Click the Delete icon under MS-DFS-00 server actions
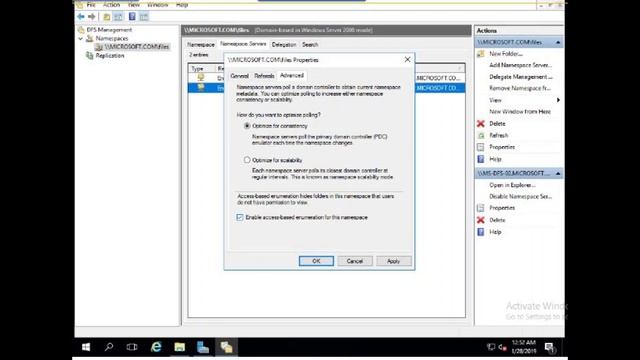640x360 pixels. (481, 220)
